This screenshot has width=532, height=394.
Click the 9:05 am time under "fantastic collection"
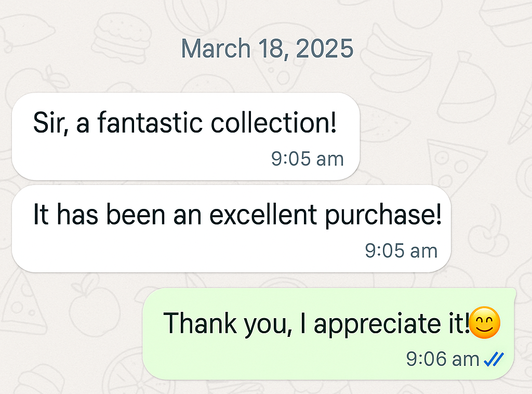(308, 159)
